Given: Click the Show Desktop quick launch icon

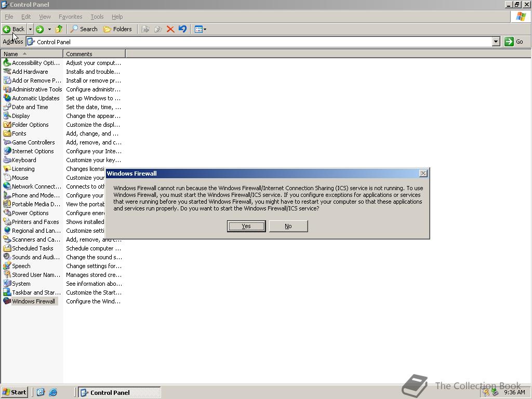Looking at the screenshot, I should coord(41,392).
